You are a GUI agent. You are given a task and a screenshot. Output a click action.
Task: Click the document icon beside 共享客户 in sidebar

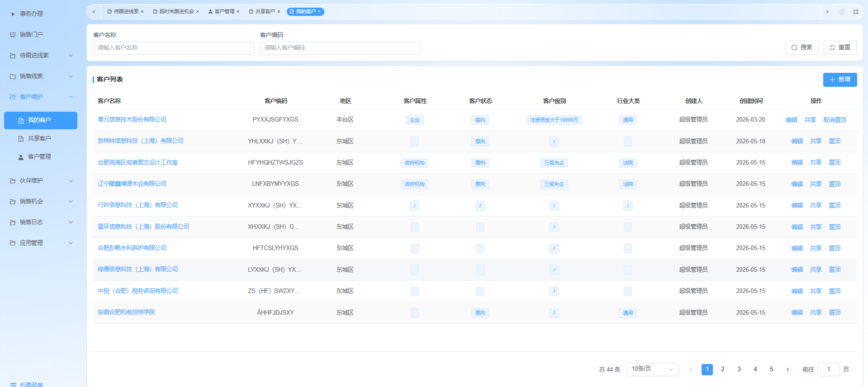click(x=21, y=139)
